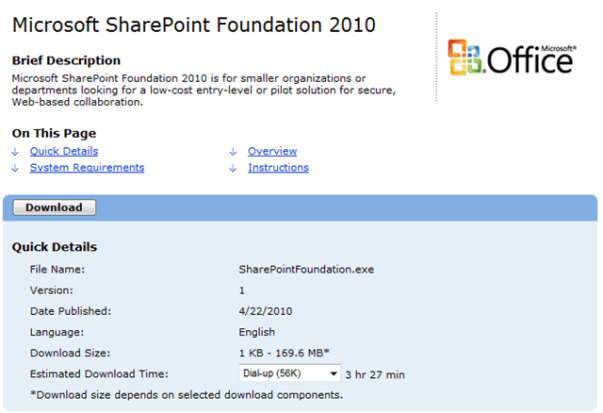This screenshot has height=413, width=603.
Task: Open the Instructions link
Action: [278, 167]
